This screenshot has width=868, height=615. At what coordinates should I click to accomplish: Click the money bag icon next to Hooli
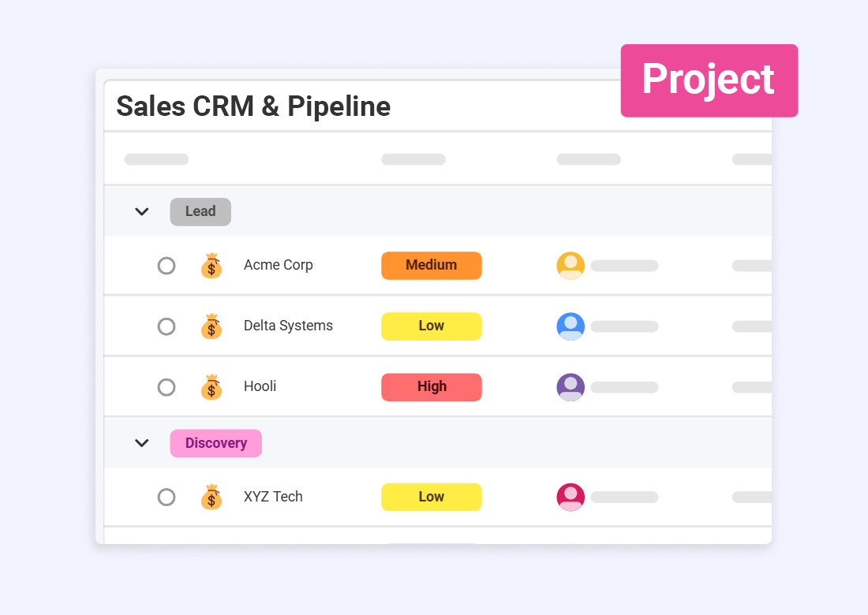[x=211, y=387]
